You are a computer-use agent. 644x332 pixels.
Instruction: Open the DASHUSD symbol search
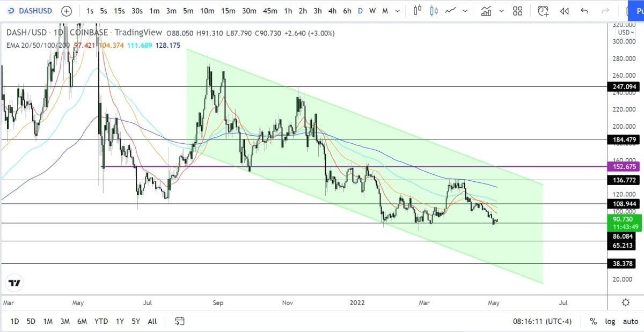coord(30,11)
